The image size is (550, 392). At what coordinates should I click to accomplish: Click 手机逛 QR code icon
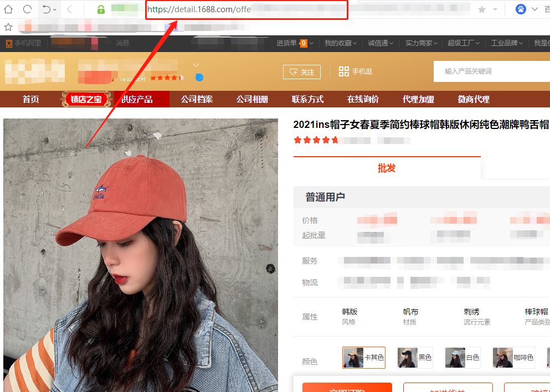[344, 71]
